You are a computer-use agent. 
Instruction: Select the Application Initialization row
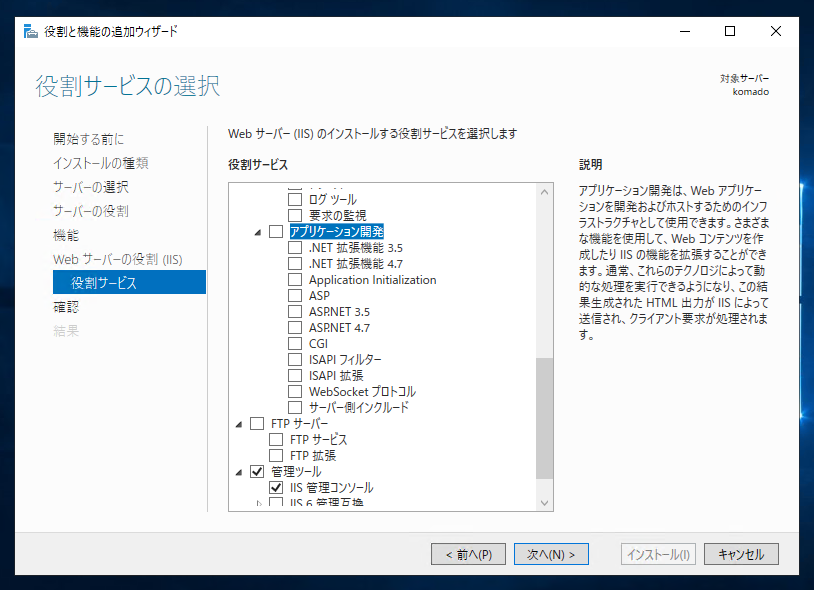coord(373,280)
